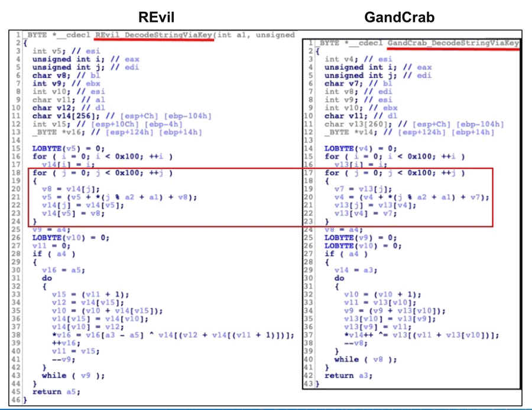Select the "_BYTE *v16;" declaration in REvil

[59, 133]
